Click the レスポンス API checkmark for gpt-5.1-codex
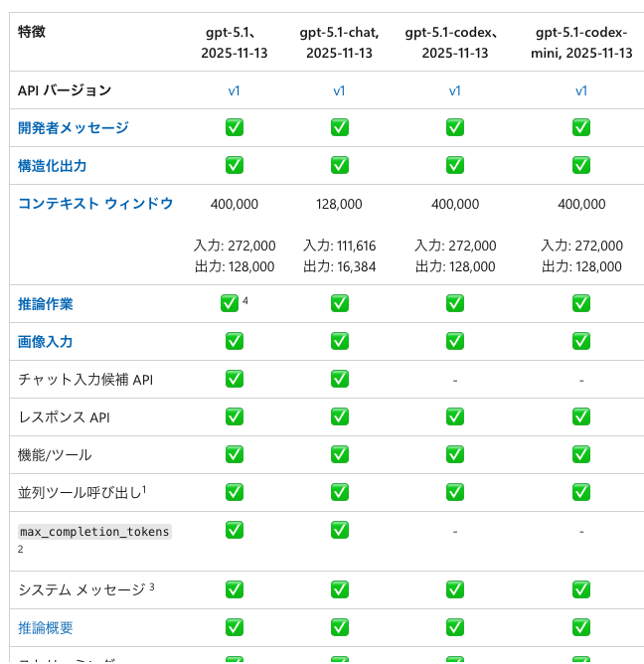The width and height of the screenshot is (644, 664). (455, 416)
